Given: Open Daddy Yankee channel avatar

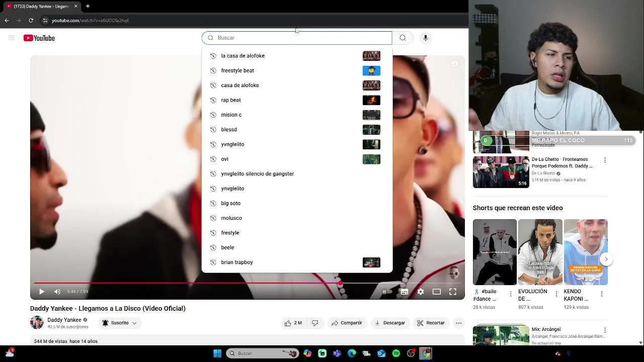Looking at the screenshot, I should click(37, 323).
